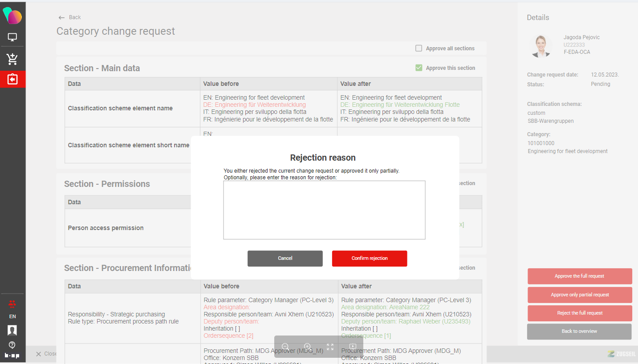Open the shopping cart add icon
The image size is (638, 364).
click(x=12, y=59)
